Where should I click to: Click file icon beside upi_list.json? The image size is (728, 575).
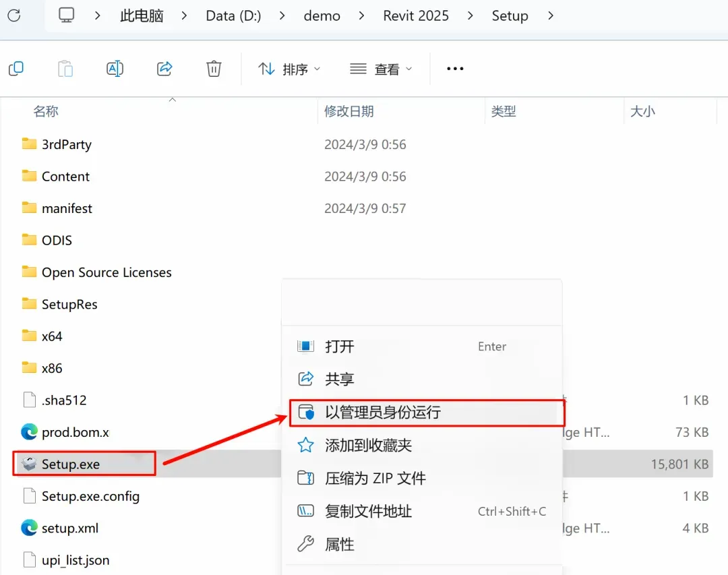[29, 560]
